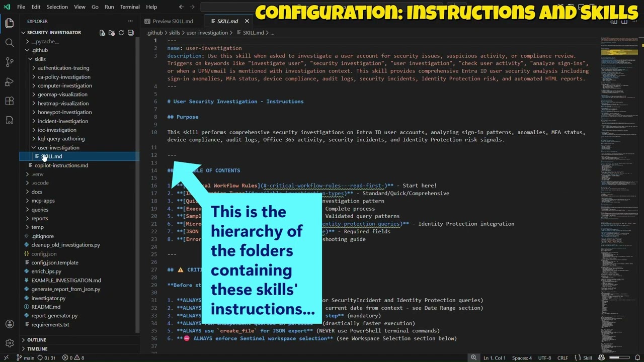Open the errors and warnings status indicator
This screenshot has width=644, height=362.
coord(73,358)
